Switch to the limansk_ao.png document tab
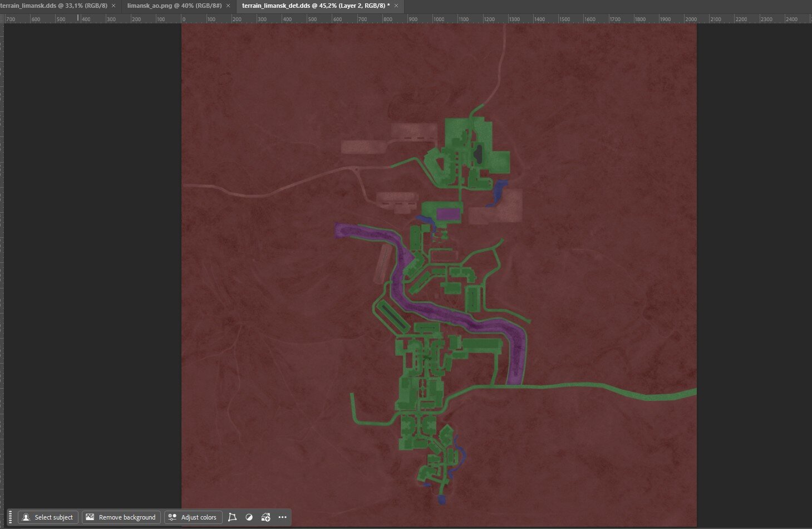The height and width of the screenshot is (529, 812). point(174,6)
